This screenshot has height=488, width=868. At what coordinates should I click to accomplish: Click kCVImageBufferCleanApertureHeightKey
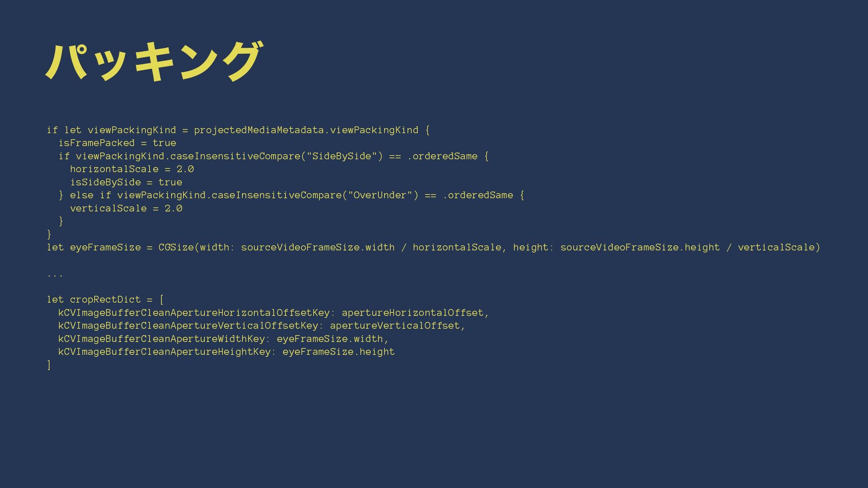[165, 352]
